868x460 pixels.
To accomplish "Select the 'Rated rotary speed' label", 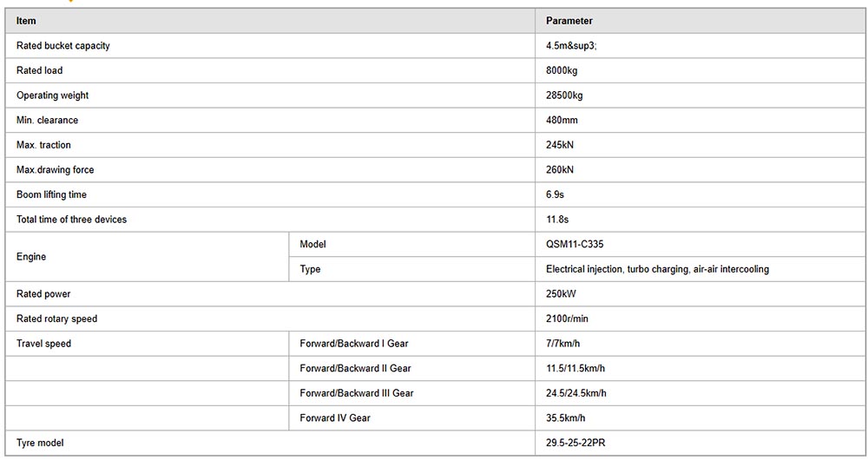I will tap(57, 319).
